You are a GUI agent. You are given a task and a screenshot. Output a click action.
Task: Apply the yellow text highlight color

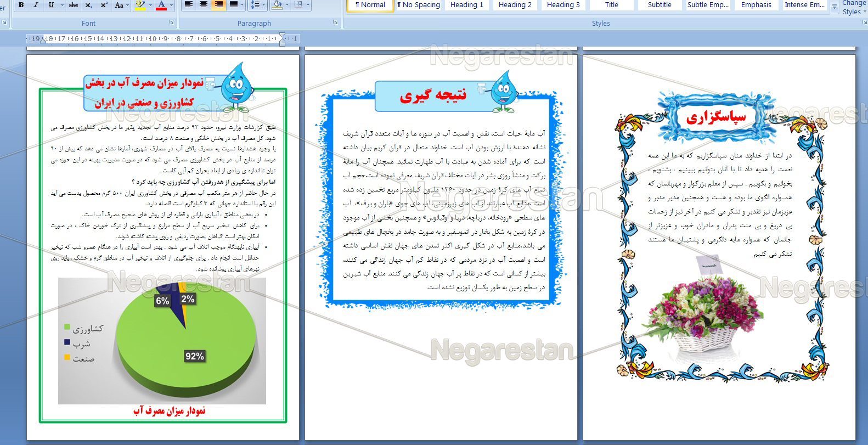tap(140, 5)
